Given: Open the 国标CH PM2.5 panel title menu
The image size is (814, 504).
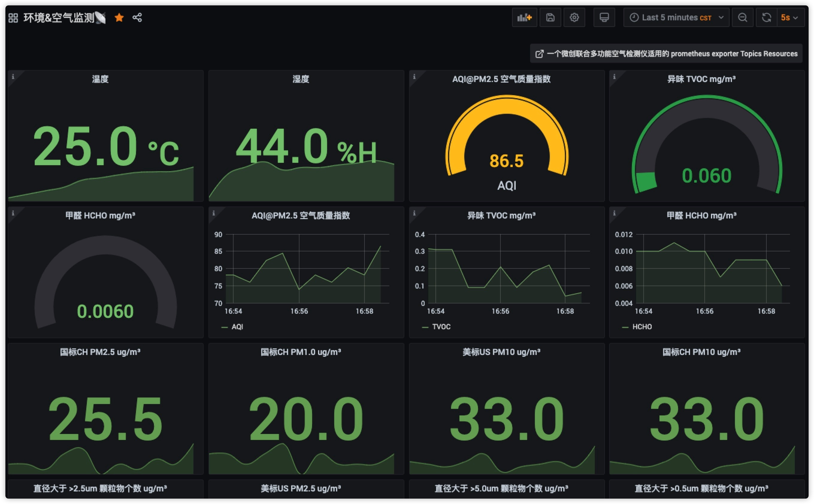Looking at the screenshot, I should [x=100, y=352].
